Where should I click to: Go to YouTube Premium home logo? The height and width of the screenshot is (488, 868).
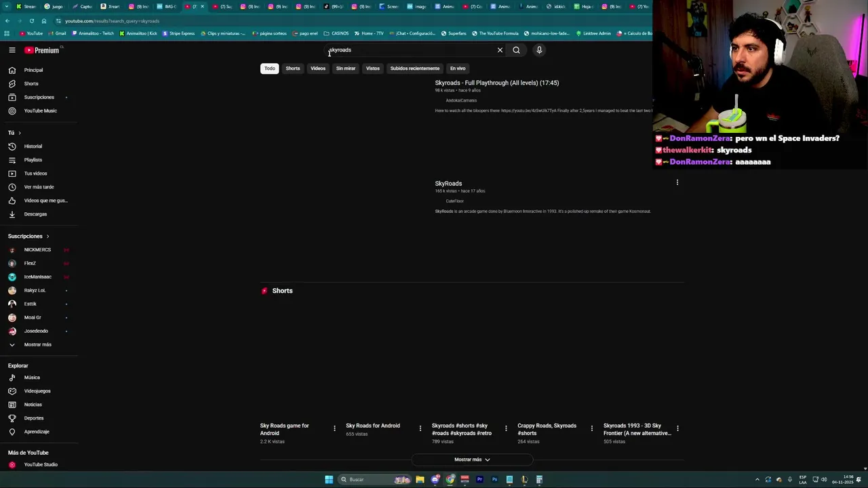point(42,50)
